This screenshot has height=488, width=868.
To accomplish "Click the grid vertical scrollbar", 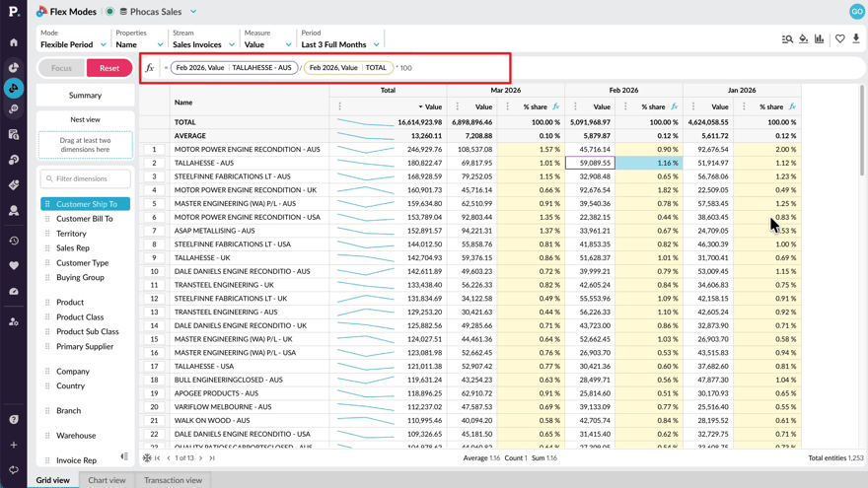I will pyautogui.click(x=862, y=130).
